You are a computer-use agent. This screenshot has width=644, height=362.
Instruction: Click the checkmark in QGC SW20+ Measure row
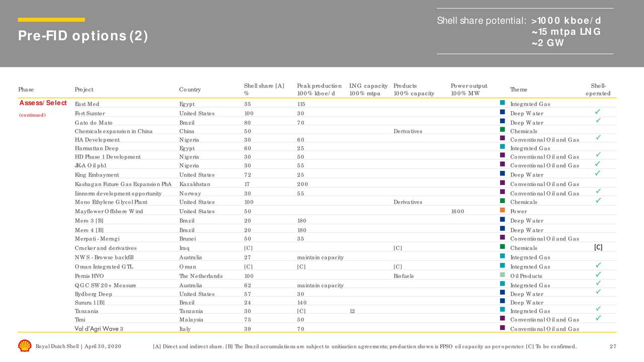coord(598,284)
